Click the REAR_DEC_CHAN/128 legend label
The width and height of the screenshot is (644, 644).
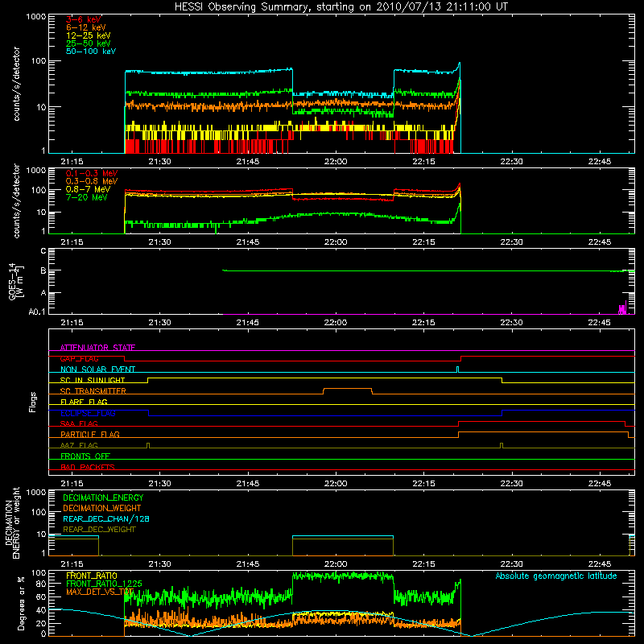click(106, 518)
